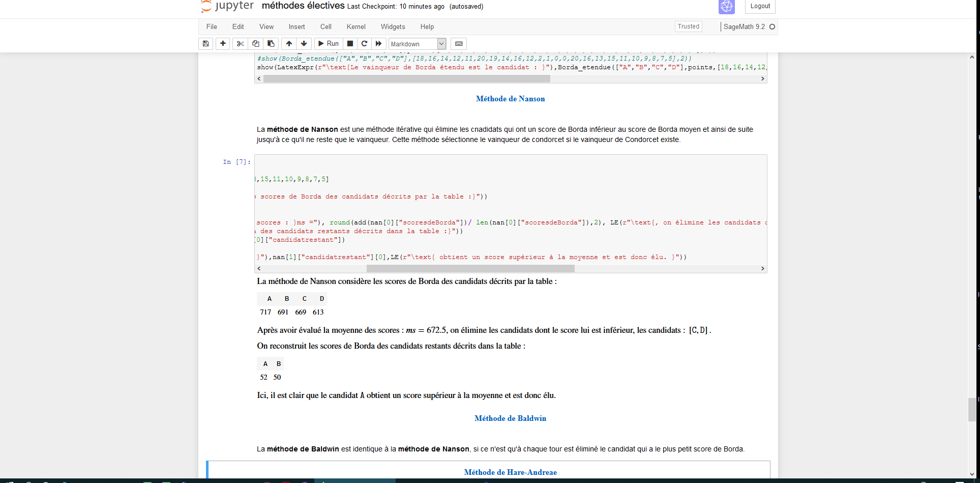The image size is (980, 483).
Task: Click the Méthode de Baldwin heading link
Action: point(510,418)
